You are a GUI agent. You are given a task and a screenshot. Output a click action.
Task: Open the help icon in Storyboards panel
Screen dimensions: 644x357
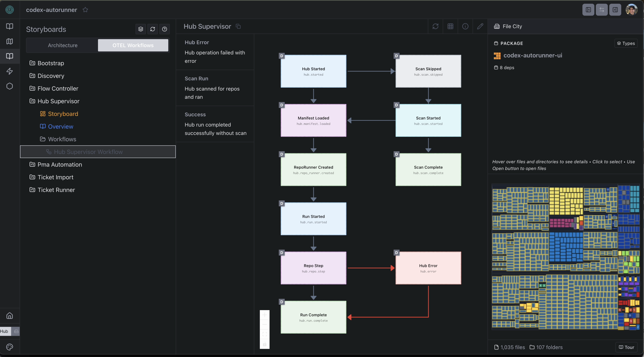(x=165, y=29)
